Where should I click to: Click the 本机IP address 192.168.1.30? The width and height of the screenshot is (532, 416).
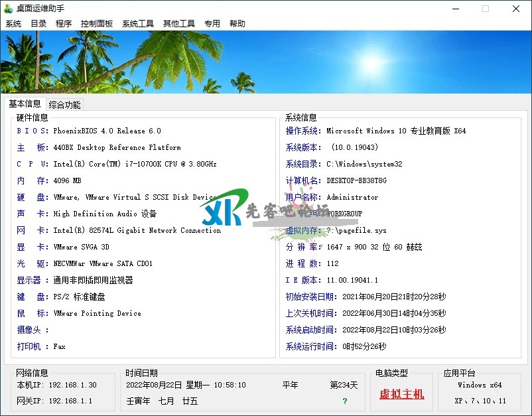[73, 385]
